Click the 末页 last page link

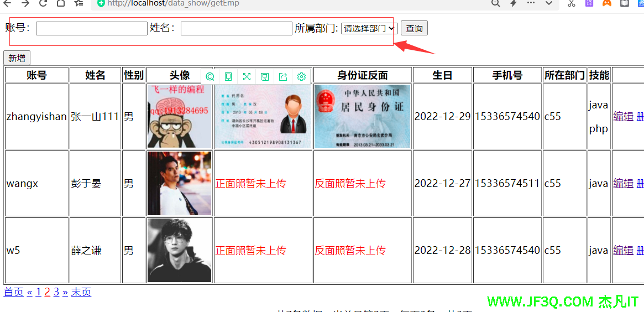tap(81, 292)
